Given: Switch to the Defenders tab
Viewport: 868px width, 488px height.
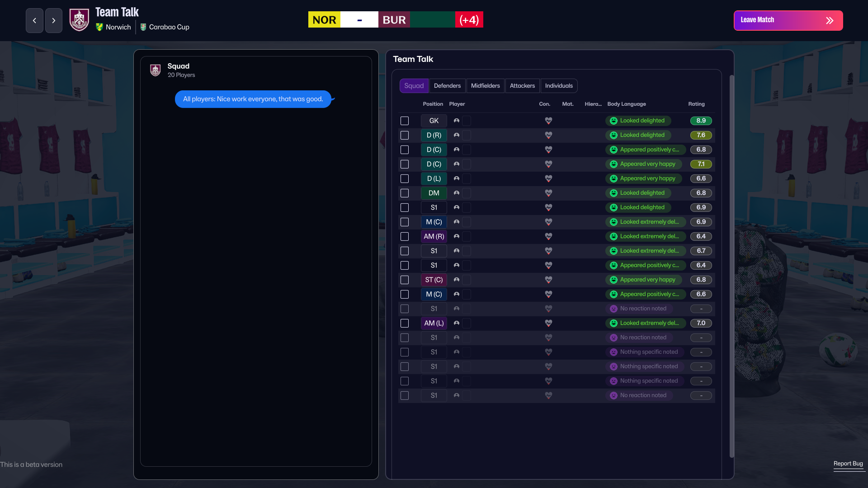Looking at the screenshot, I should (x=447, y=86).
